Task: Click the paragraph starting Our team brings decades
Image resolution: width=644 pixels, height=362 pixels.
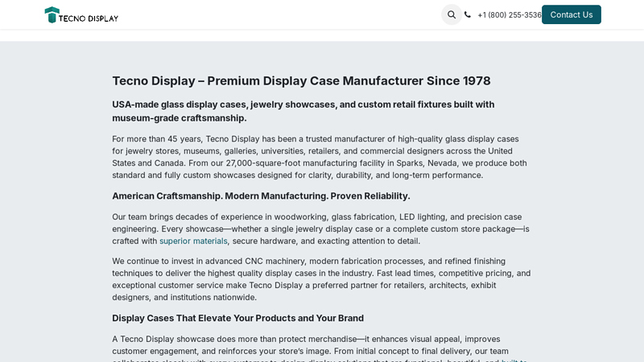Action: 320,228
